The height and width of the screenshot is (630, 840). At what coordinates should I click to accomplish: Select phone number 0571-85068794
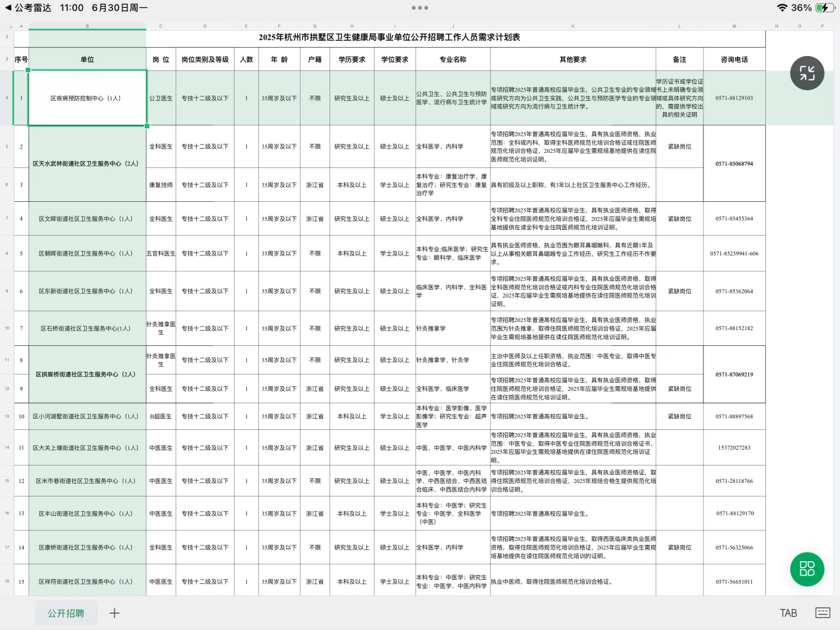(x=734, y=164)
